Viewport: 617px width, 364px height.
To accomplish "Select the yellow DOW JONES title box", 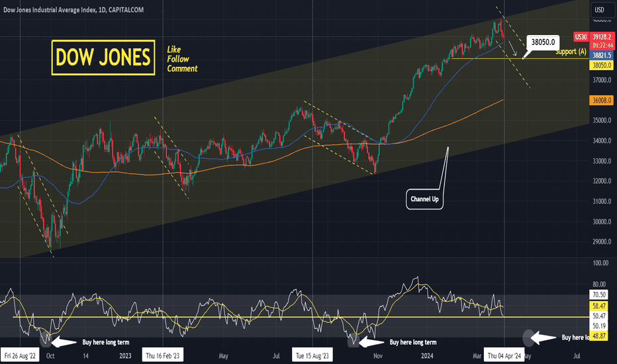I will point(103,58).
